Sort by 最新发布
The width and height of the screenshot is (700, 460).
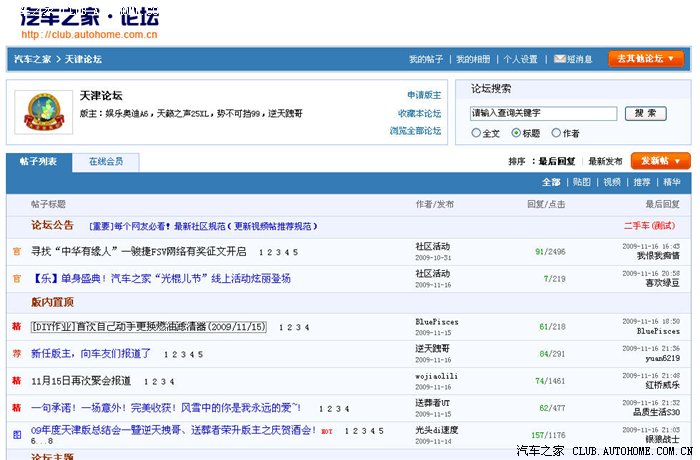click(x=605, y=161)
